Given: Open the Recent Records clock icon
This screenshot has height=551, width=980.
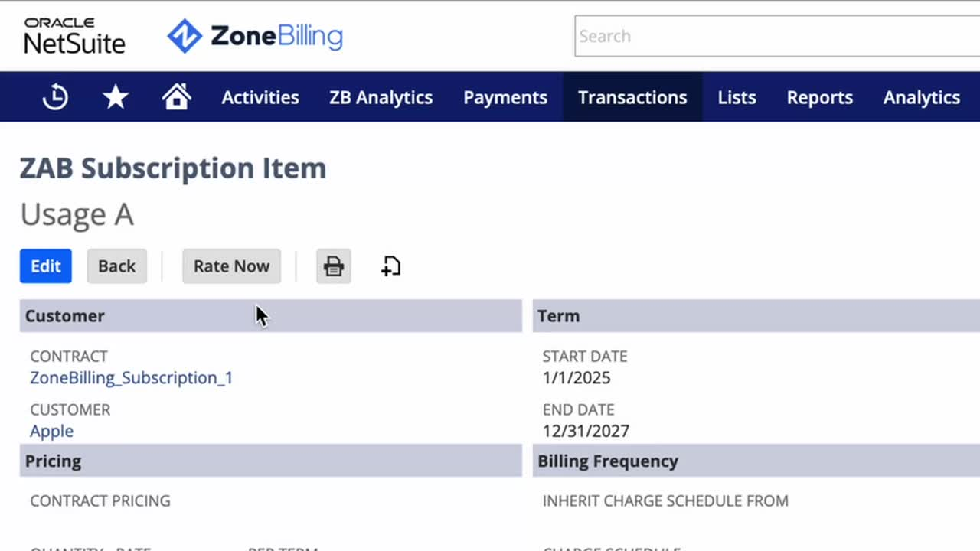Looking at the screenshot, I should tap(55, 97).
